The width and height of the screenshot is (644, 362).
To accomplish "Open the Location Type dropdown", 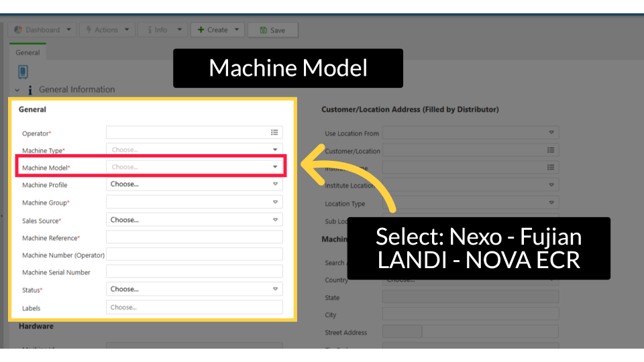I will [x=471, y=202].
